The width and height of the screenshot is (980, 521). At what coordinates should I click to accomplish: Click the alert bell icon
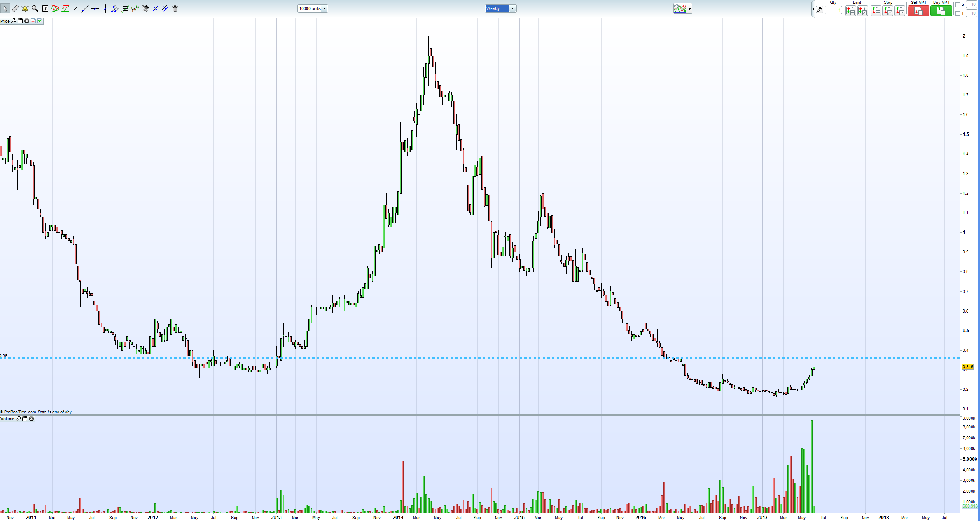[25, 8]
